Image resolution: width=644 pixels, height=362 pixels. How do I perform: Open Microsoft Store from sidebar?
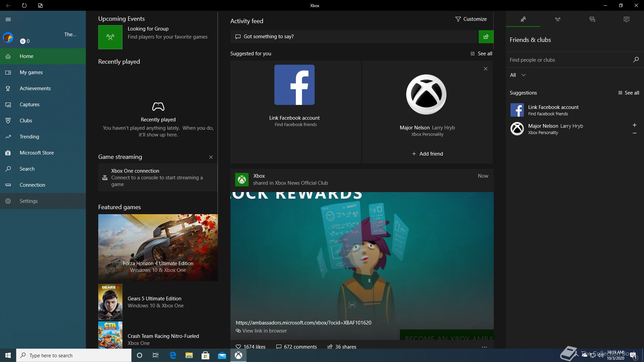[x=43, y=153]
